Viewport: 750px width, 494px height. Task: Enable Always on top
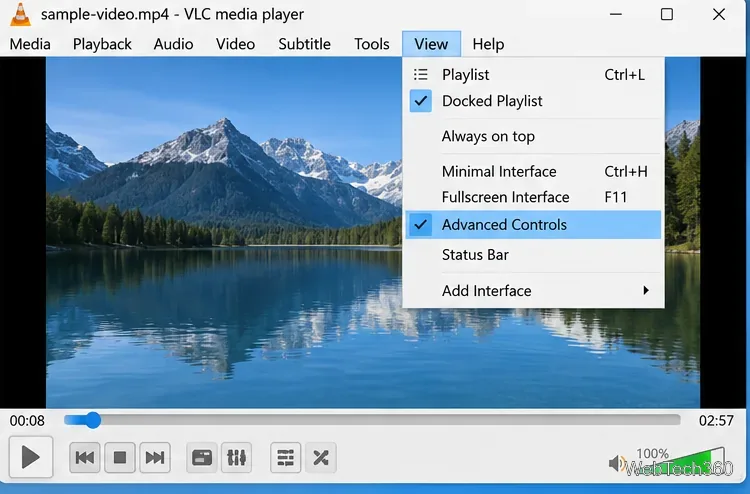click(x=533, y=136)
